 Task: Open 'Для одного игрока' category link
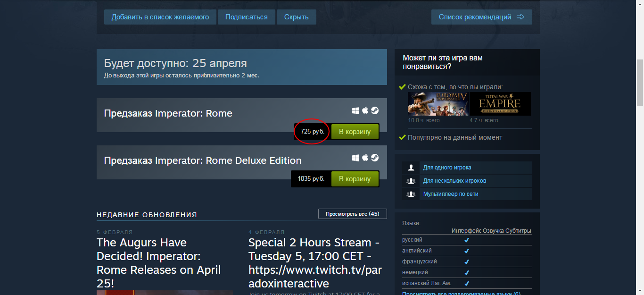[x=447, y=168]
